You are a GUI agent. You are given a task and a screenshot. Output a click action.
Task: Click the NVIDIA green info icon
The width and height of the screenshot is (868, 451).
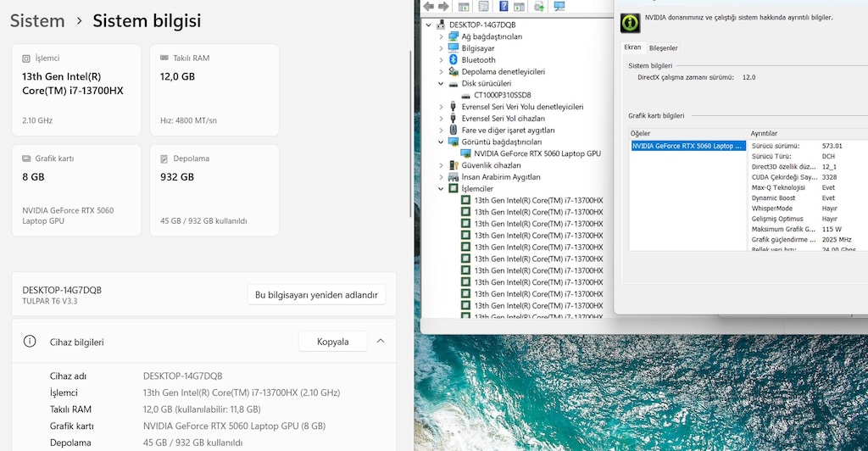tap(630, 23)
